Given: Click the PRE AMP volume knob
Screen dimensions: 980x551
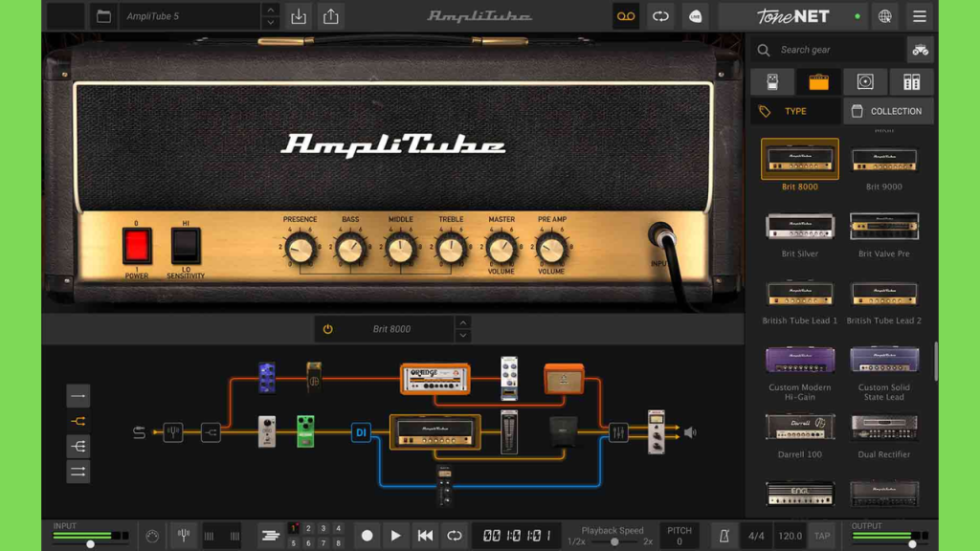Looking at the screenshot, I should [x=551, y=250].
